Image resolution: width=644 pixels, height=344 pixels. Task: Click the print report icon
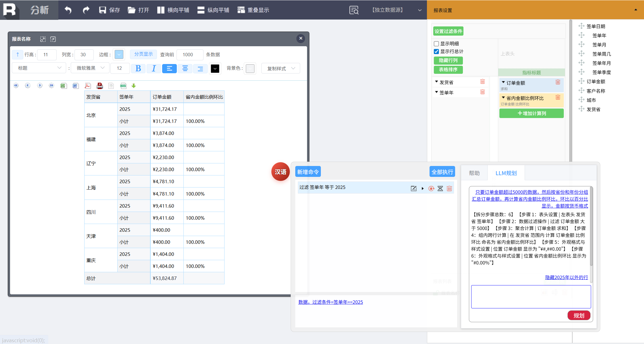coord(100,86)
